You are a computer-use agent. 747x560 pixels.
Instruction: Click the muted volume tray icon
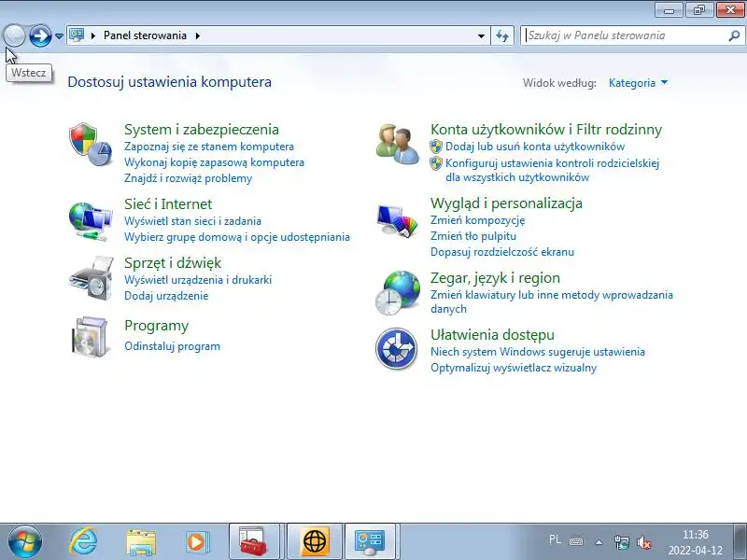point(644,542)
